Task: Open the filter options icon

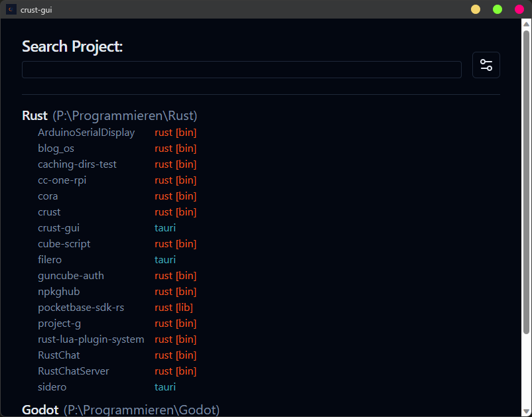Action: click(486, 65)
